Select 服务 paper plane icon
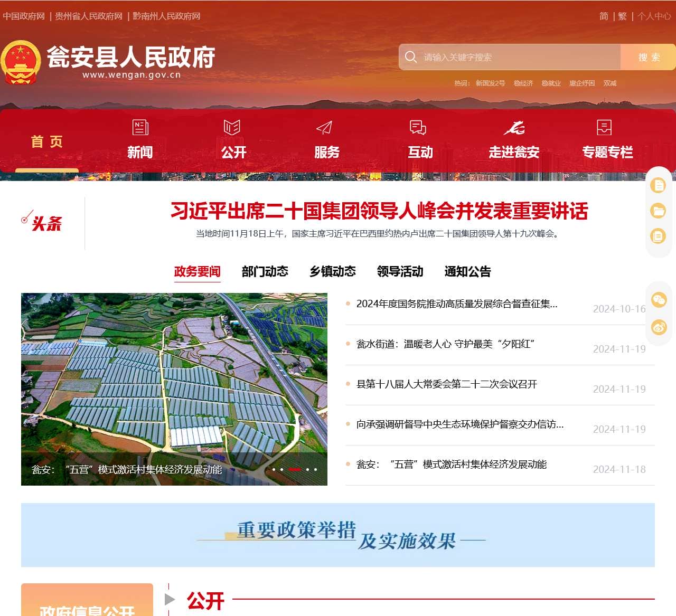Viewport: 676px width, 616px height. [324, 128]
